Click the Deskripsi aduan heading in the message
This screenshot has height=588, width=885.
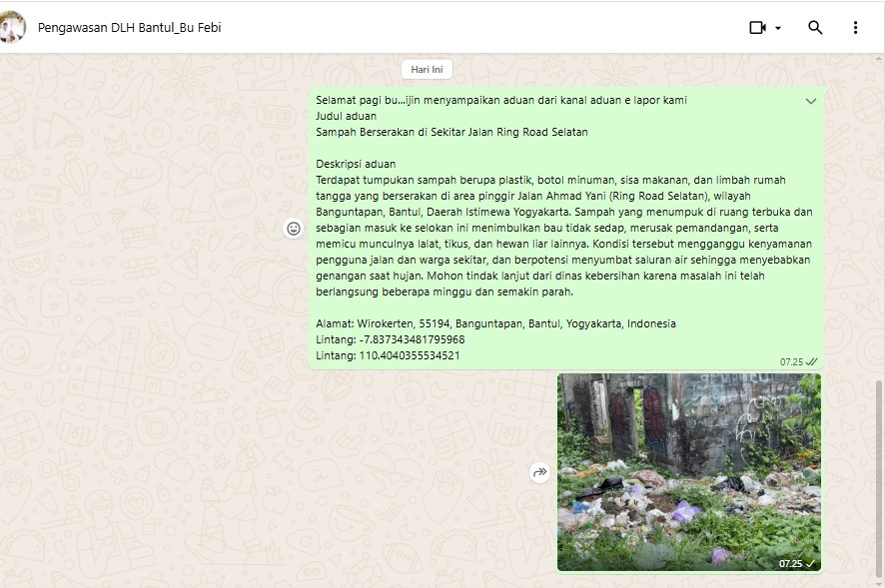[356, 164]
